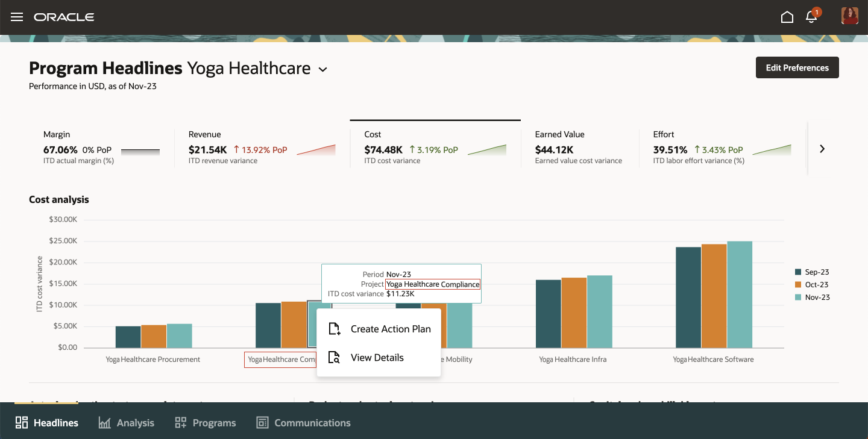This screenshot has height=439, width=868.
Task: Expand the Yoga Healthcare program dropdown
Action: [x=323, y=69]
